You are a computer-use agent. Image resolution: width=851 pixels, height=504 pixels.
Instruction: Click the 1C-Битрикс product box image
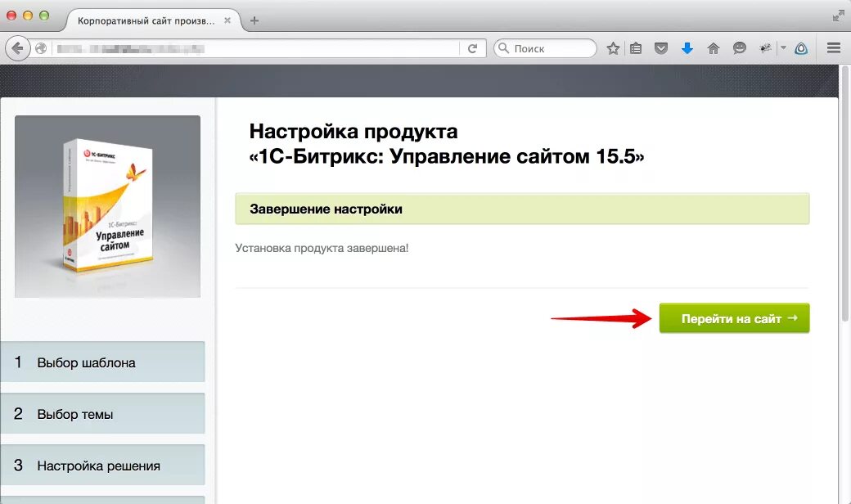tap(107, 206)
